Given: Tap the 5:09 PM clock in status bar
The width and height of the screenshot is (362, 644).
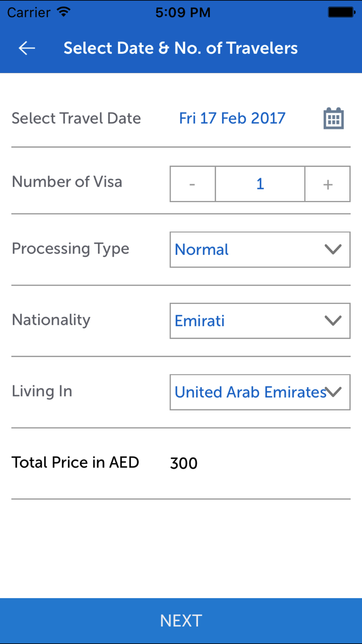Looking at the screenshot, I should click(183, 12).
